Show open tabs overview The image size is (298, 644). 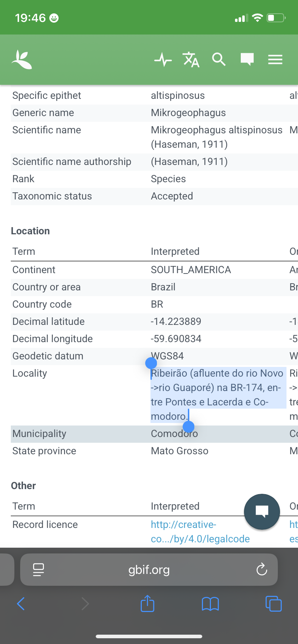[274, 604]
